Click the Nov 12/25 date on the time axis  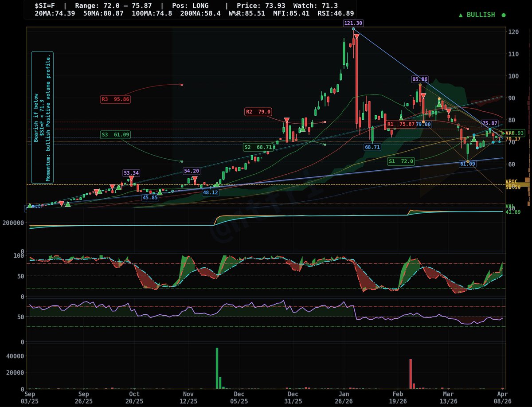coord(188,397)
